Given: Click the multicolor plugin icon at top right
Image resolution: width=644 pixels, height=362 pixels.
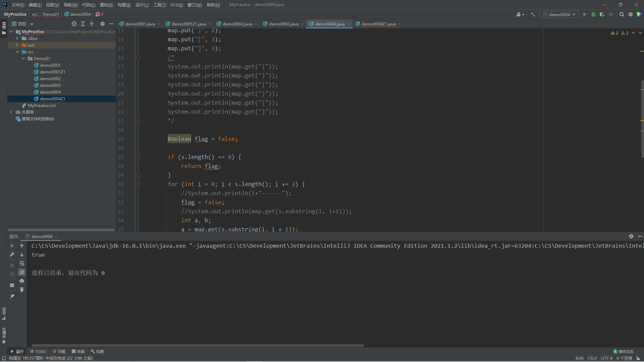Looking at the screenshot, I should 639,14.
